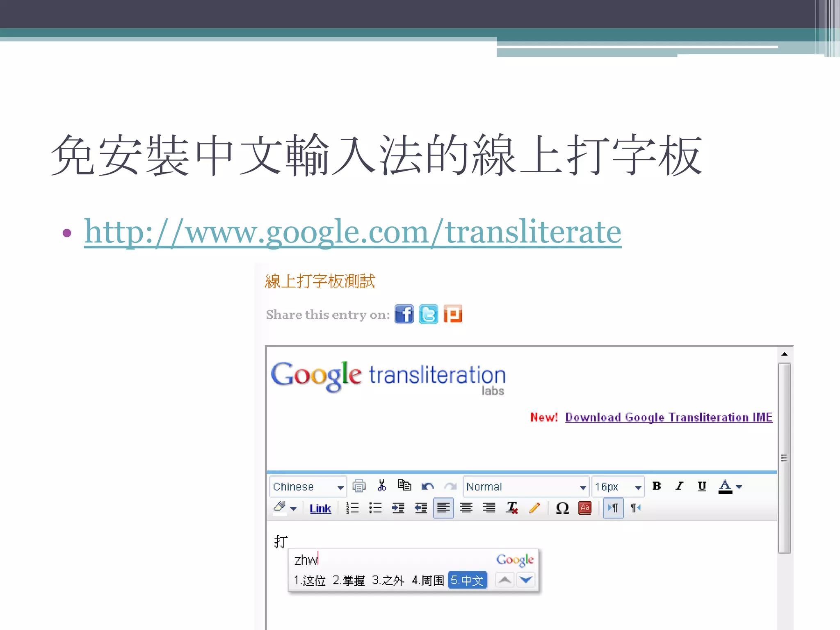Click the vertical scrollbar thumb
Screen dimensions: 840x630
[784, 458]
